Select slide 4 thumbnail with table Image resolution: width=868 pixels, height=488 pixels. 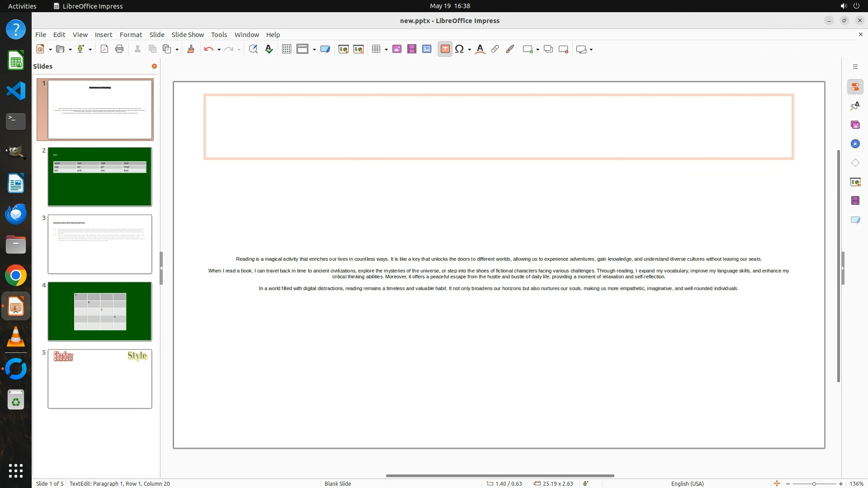pos(100,311)
